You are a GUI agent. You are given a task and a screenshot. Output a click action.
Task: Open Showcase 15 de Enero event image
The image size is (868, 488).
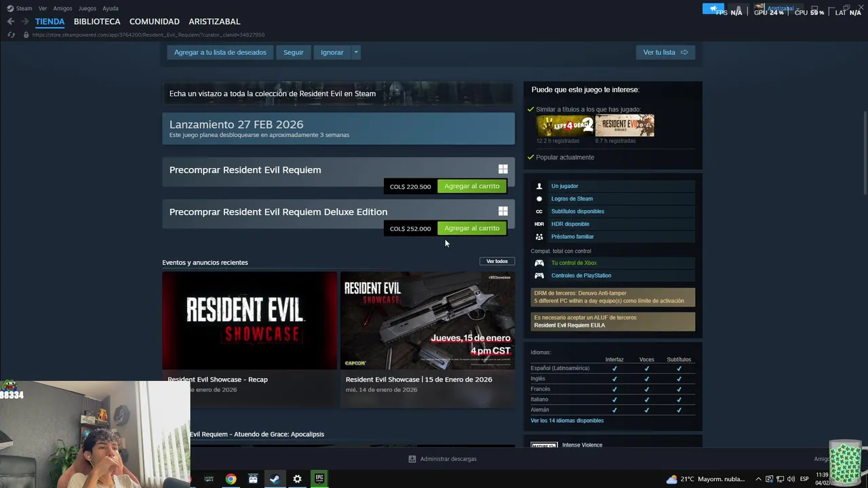(x=427, y=321)
